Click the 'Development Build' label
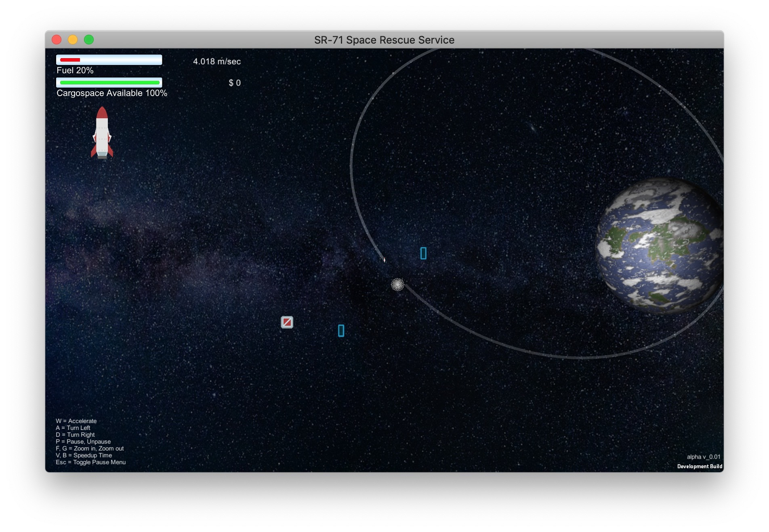The width and height of the screenshot is (769, 532). click(x=700, y=466)
